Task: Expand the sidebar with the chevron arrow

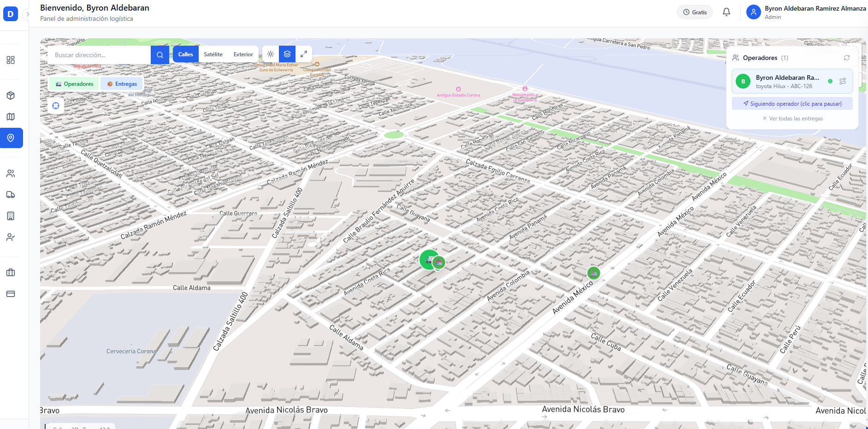Action: pyautogui.click(x=28, y=14)
